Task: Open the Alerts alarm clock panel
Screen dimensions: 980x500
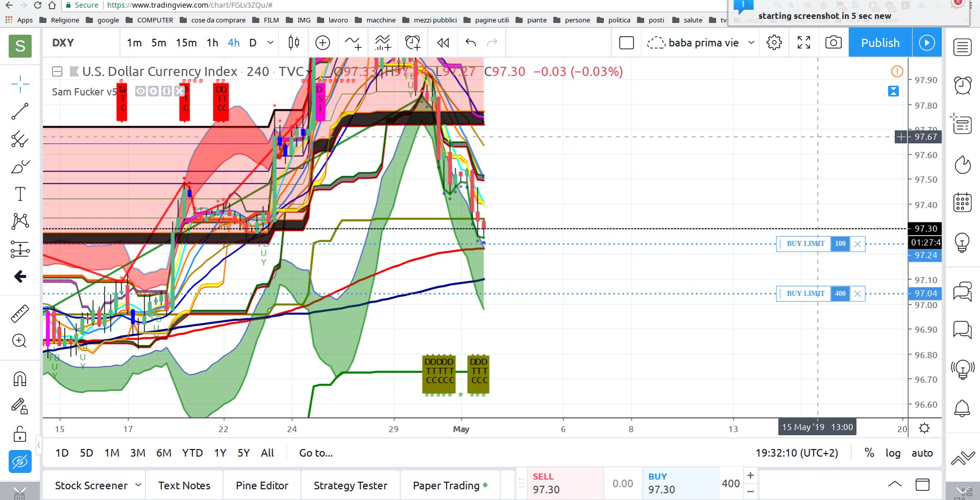Action: pyautogui.click(x=963, y=85)
